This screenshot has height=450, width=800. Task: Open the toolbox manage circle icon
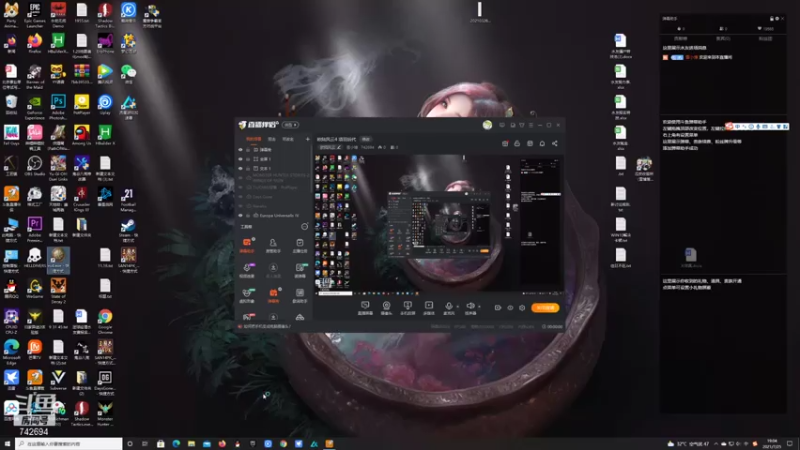[305, 227]
